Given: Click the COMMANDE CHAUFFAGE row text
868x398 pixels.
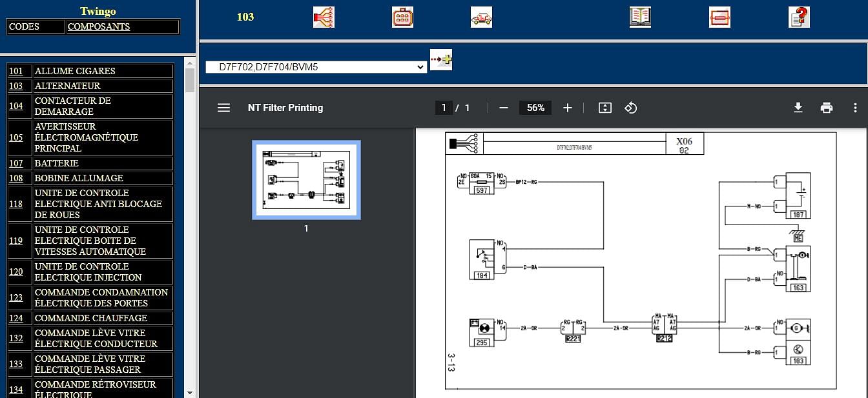Looking at the screenshot, I should pos(91,318).
